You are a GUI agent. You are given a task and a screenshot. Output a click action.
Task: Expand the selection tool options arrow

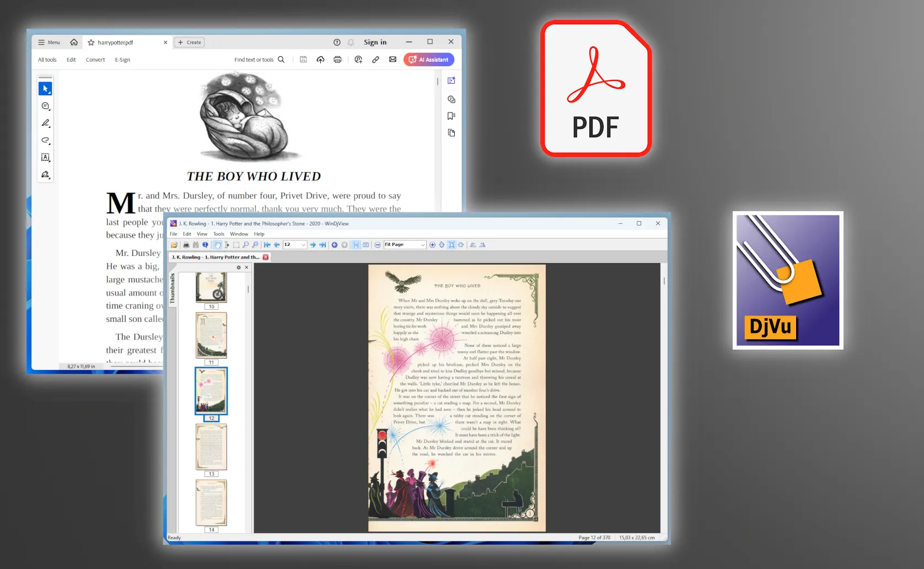tap(50, 92)
